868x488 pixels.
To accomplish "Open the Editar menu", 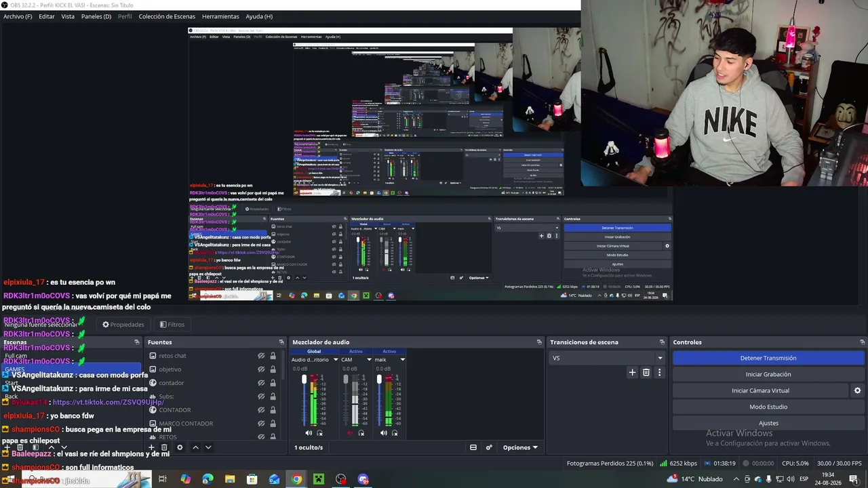I will [47, 16].
